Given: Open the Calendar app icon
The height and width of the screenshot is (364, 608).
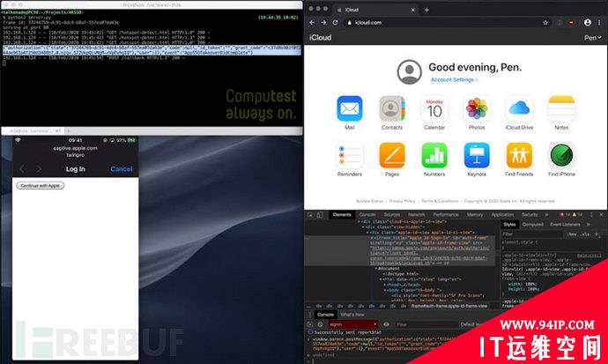Looking at the screenshot, I should [434, 108].
